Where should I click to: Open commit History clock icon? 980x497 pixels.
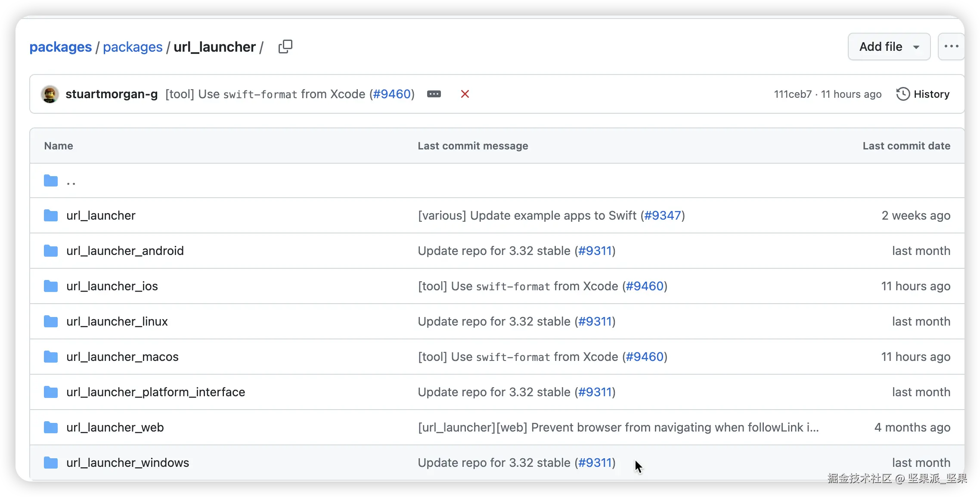[903, 94]
